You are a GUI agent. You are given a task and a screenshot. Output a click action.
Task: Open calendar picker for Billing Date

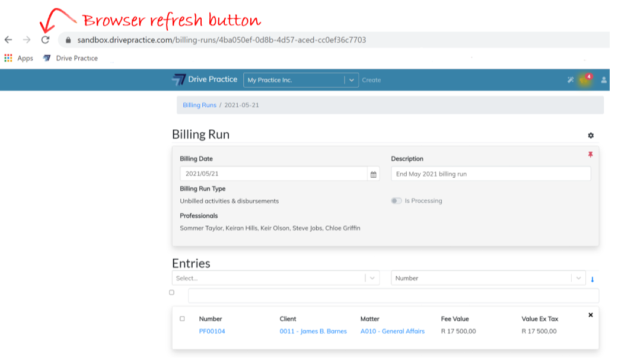[374, 174]
